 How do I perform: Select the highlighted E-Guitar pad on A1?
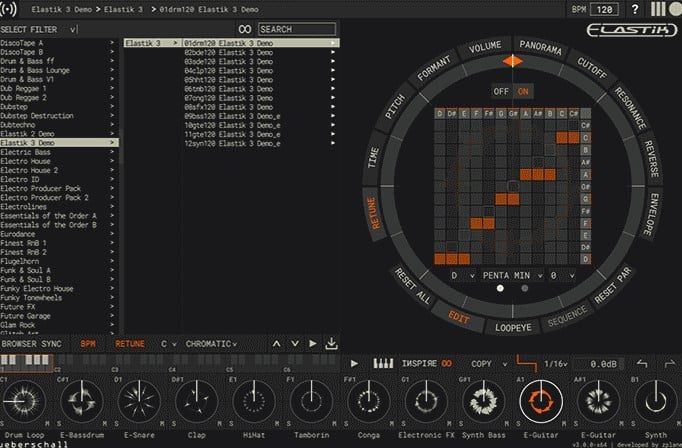541,401
